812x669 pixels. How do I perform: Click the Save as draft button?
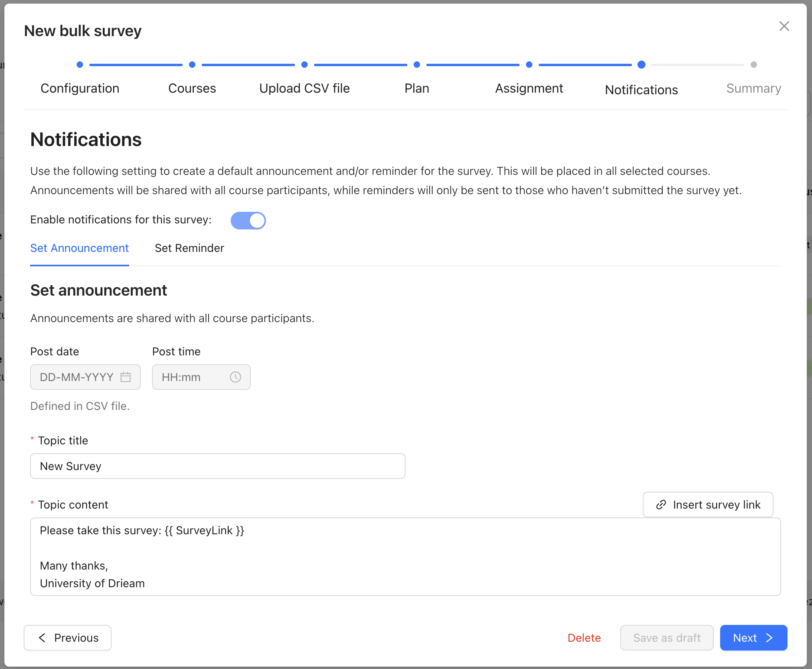[x=667, y=638]
